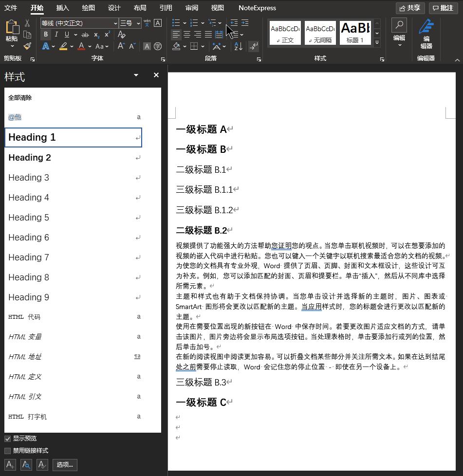Toggle Italic formatting
The image size is (463, 476).
(x=56, y=35)
